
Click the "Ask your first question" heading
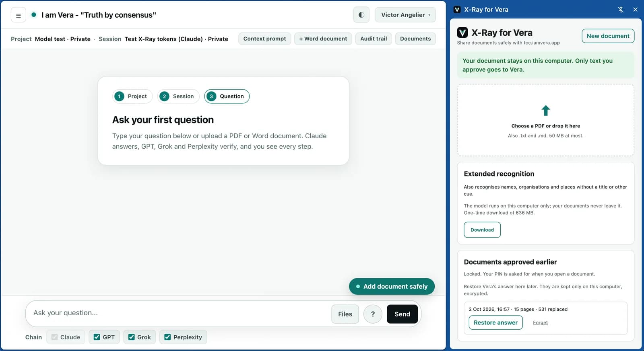163,120
